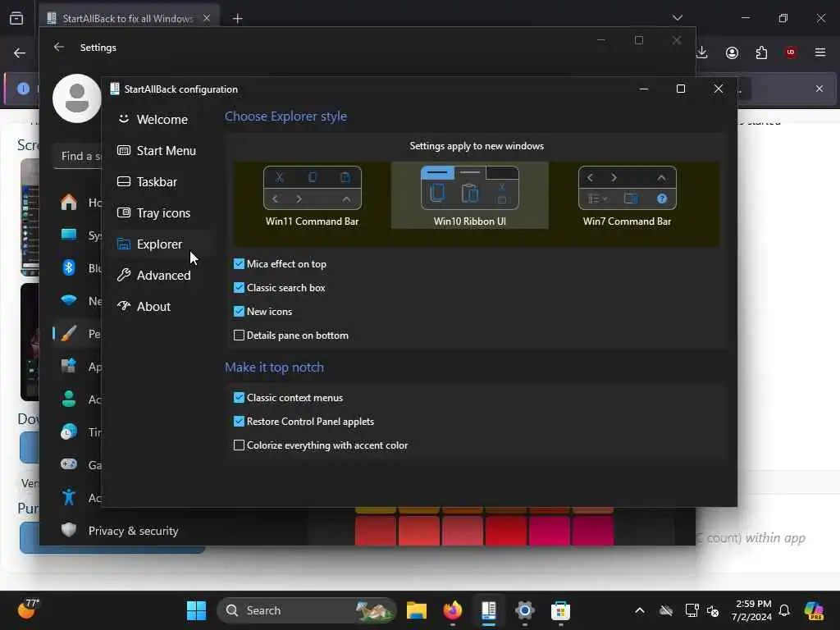This screenshot has height=630, width=840.
Task: Open the browser tab overview icon
Action: coord(16,19)
